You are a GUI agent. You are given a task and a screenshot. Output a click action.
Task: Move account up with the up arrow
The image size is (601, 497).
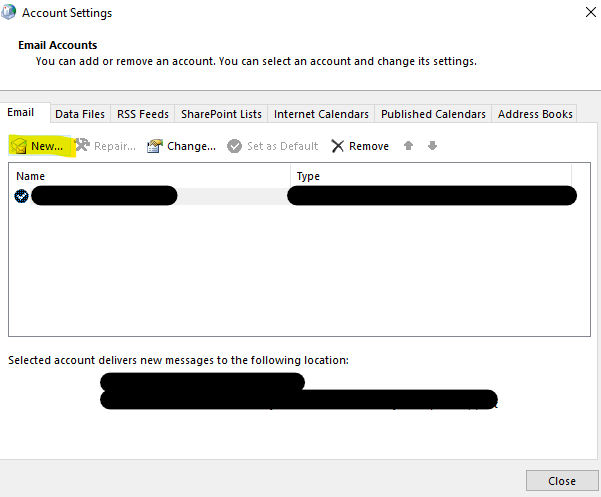click(x=408, y=146)
